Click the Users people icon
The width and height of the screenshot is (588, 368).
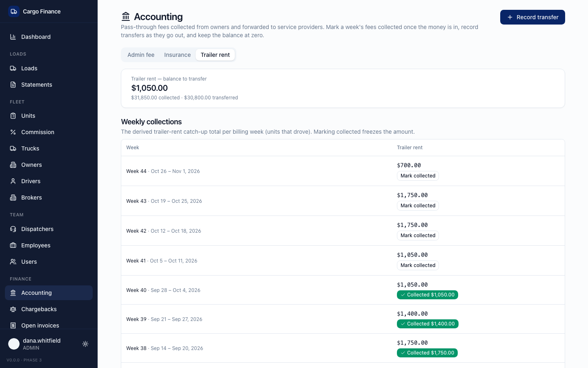pyautogui.click(x=13, y=262)
